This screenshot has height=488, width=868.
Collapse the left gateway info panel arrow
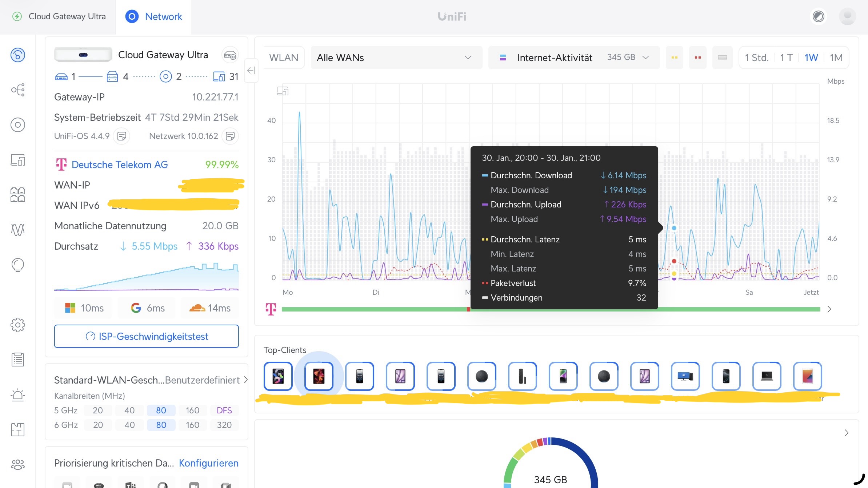coord(251,70)
